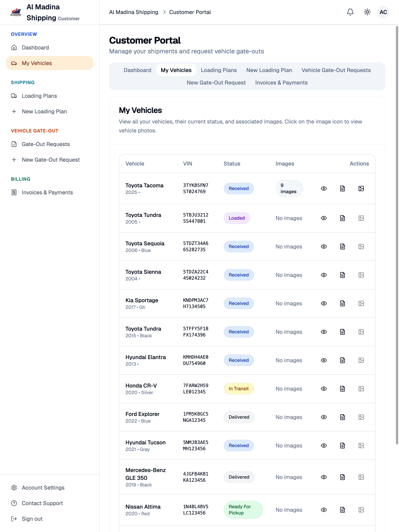Open documents icon for Hyundai Tucson
The image size is (399, 532).
(x=343, y=445)
